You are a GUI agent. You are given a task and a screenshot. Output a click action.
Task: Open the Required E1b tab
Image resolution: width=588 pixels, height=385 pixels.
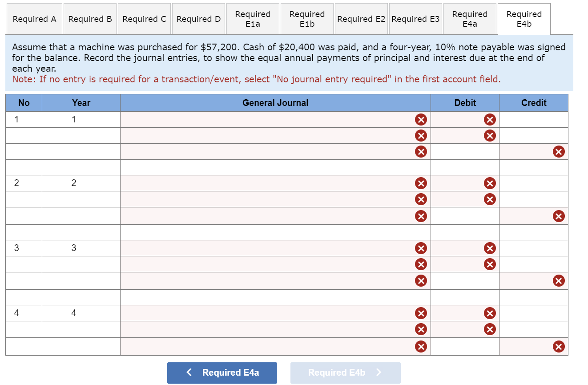(x=306, y=19)
